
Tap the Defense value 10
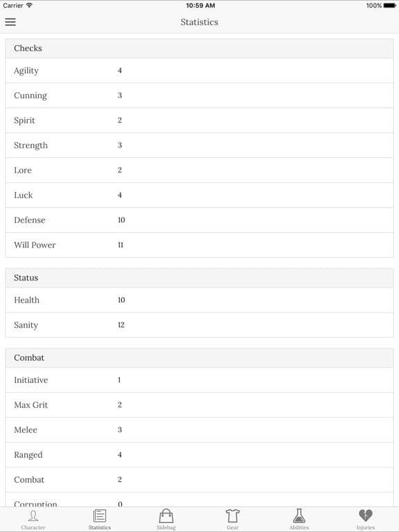pos(121,220)
